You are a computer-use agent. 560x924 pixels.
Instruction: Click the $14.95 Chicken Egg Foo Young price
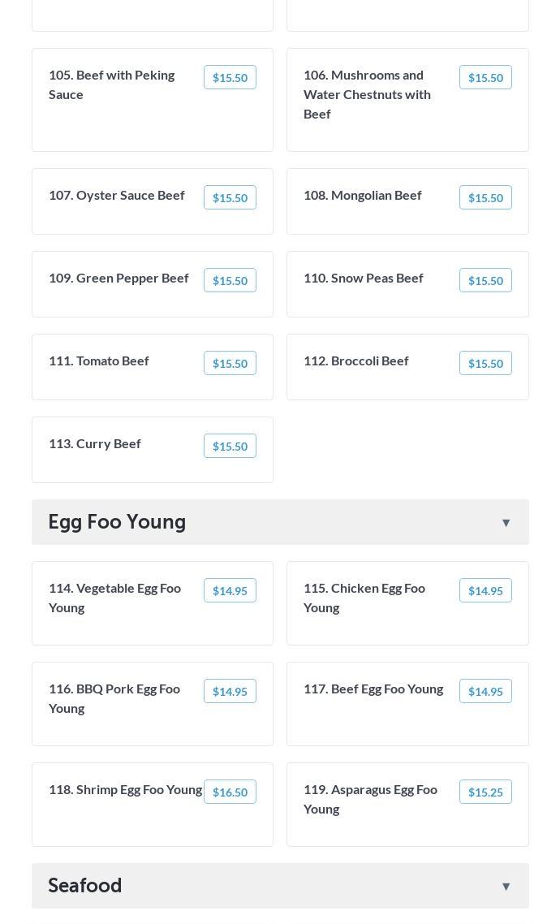tap(485, 590)
